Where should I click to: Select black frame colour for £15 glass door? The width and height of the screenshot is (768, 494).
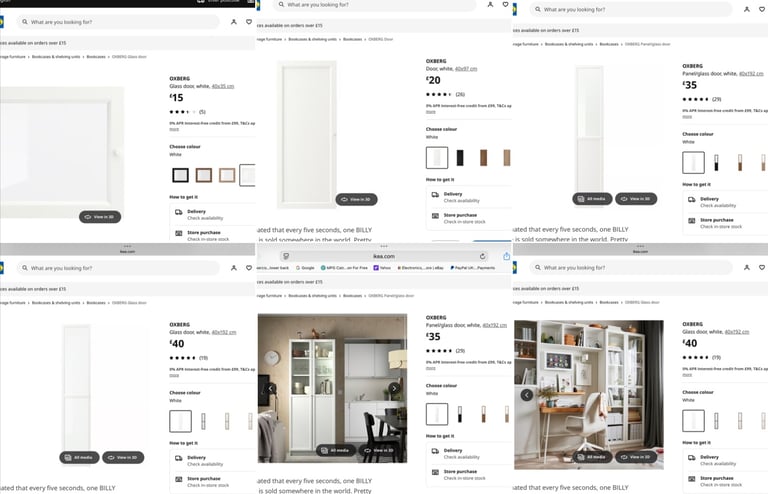pyautogui.click(x=180, y=175)
